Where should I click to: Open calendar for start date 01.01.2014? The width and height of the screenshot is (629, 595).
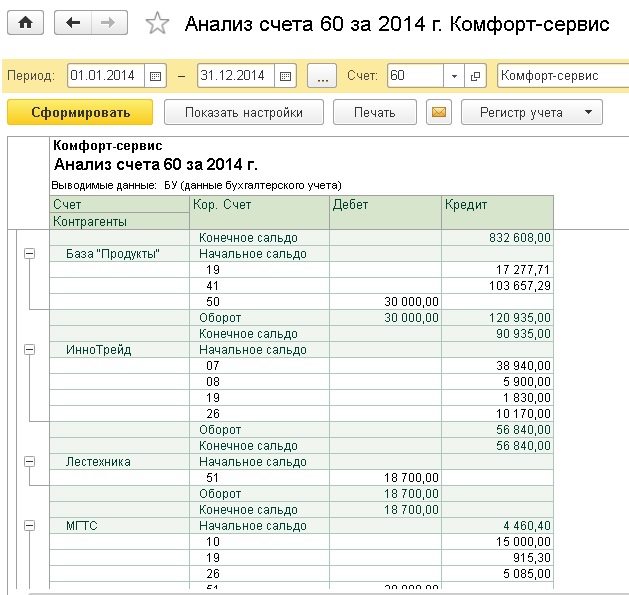[x=155, y=76]
